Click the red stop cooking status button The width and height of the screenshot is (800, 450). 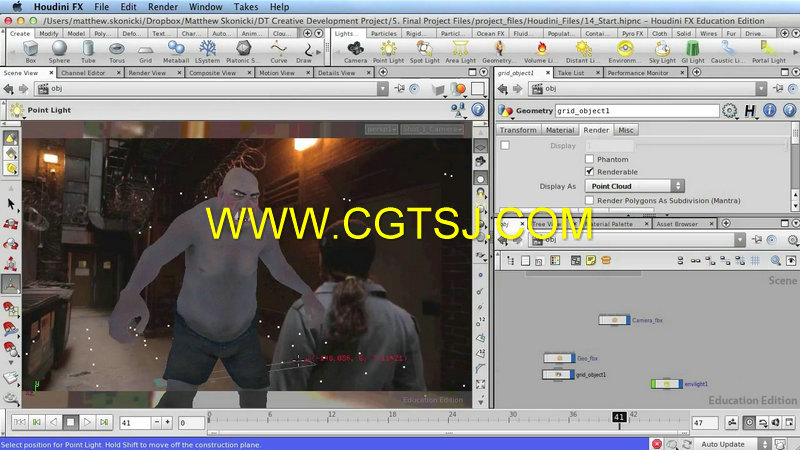(x=657, y=444)
